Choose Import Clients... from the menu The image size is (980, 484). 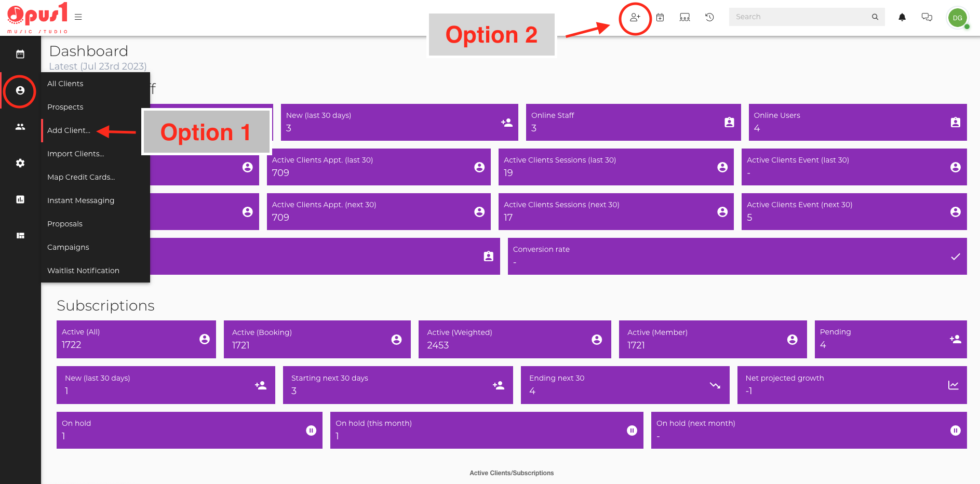point(96,154)
